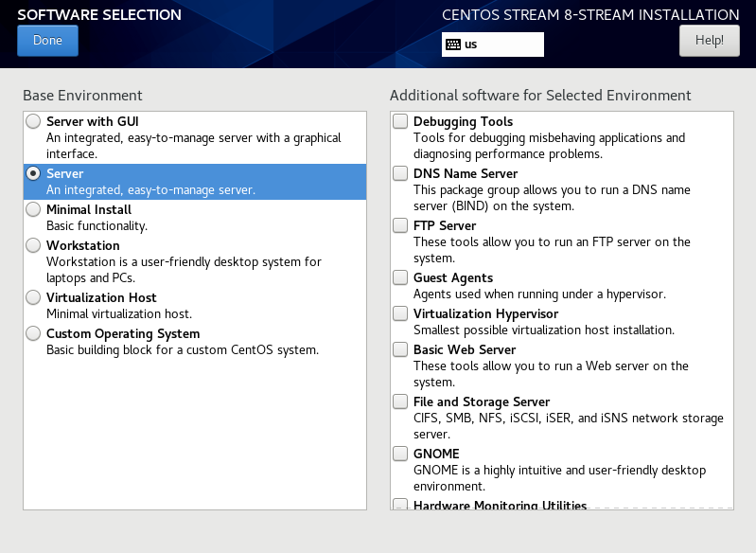
Task: Click 'Custom Operating System' label text
Action: pos(123,334)
